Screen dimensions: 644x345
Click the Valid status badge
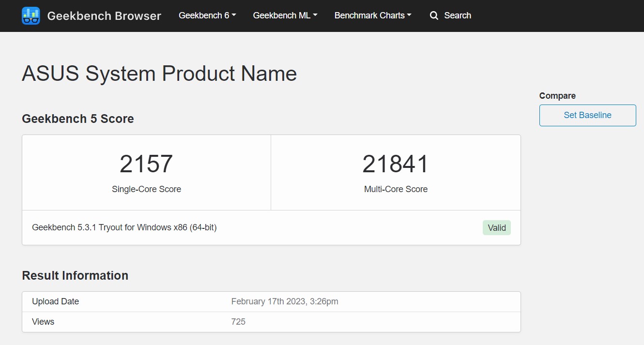tap(497, 228)
